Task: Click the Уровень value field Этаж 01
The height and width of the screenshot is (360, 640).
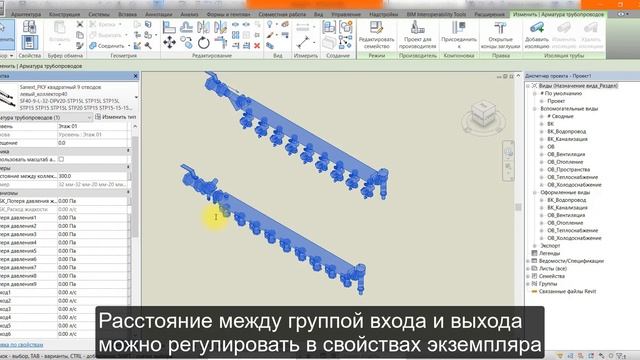Action: click(x=92, y=126)
